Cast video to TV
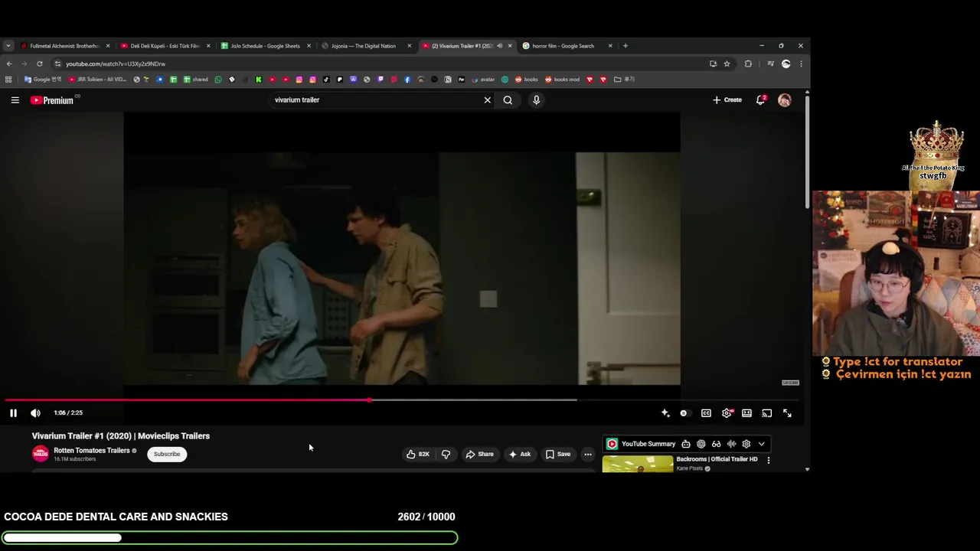Screen dimensions: 980x551 coord(766,412)
